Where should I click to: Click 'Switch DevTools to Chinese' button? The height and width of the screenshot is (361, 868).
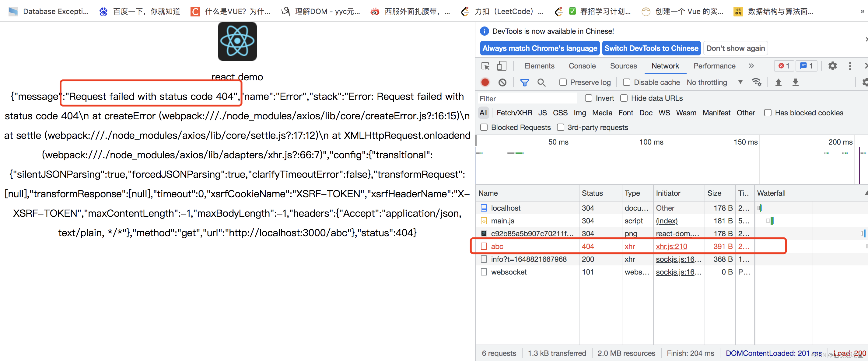tap(651, 48)
